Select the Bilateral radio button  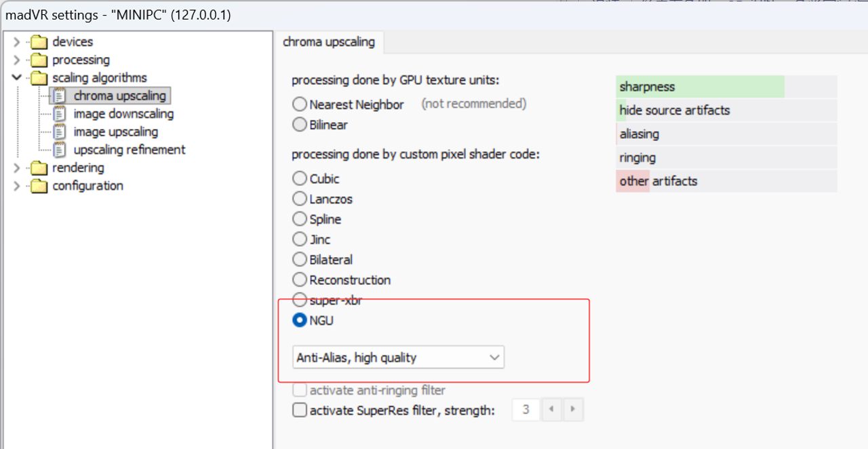point(300,260)
